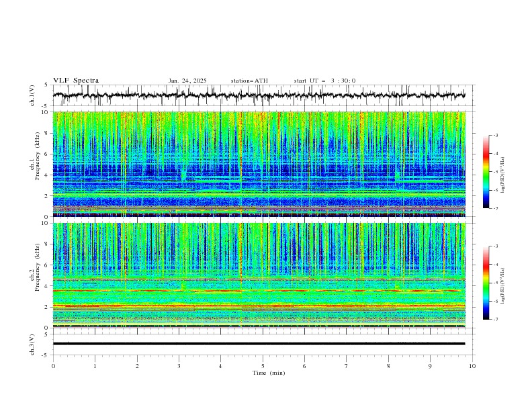Click the "-3" tick on ch.1 colorbar
532x411 pixels.
point(496,135)
